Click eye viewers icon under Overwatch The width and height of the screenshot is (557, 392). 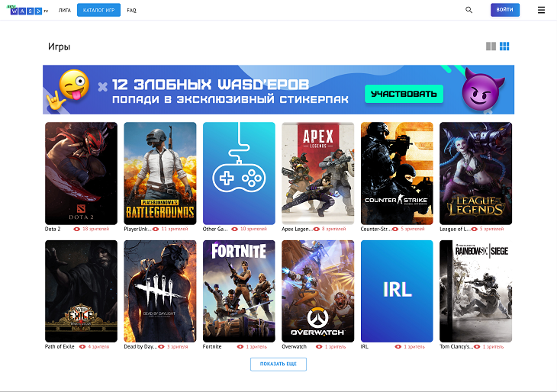[x=319, y=346]
